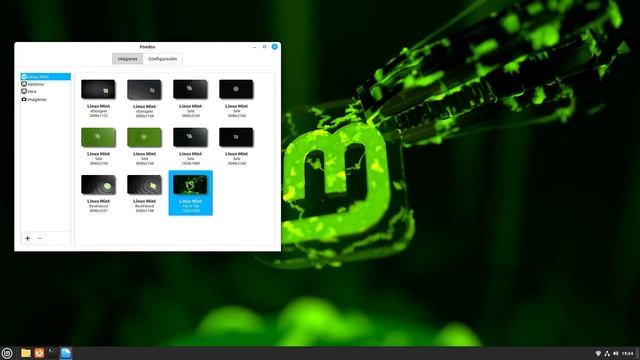
Task: Open the Vanessa backgrounds collection
Action: [x=46, y=84]
